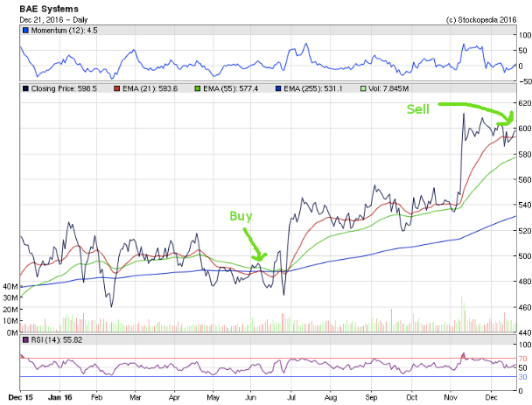The image size is (532, 405).
Task: Click the 520 price axis value
Action: click(524, 231)
